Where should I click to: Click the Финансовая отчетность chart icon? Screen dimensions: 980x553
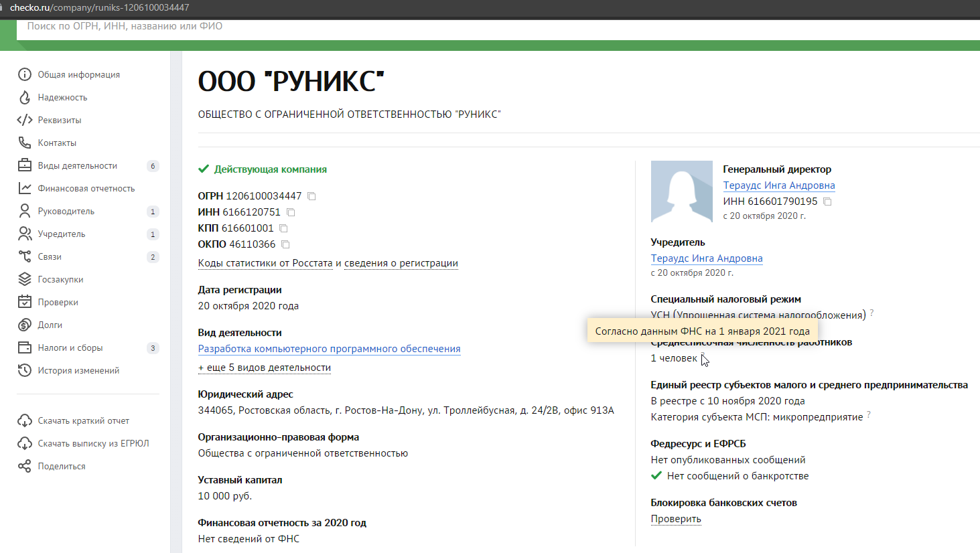pos(25,188)
